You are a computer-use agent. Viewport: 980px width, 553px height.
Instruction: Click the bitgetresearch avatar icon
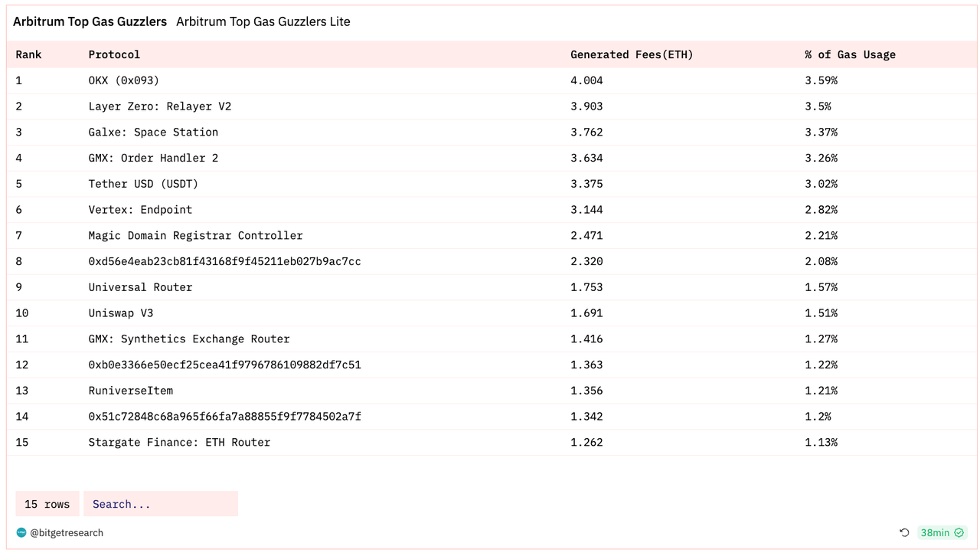(21, 532)
